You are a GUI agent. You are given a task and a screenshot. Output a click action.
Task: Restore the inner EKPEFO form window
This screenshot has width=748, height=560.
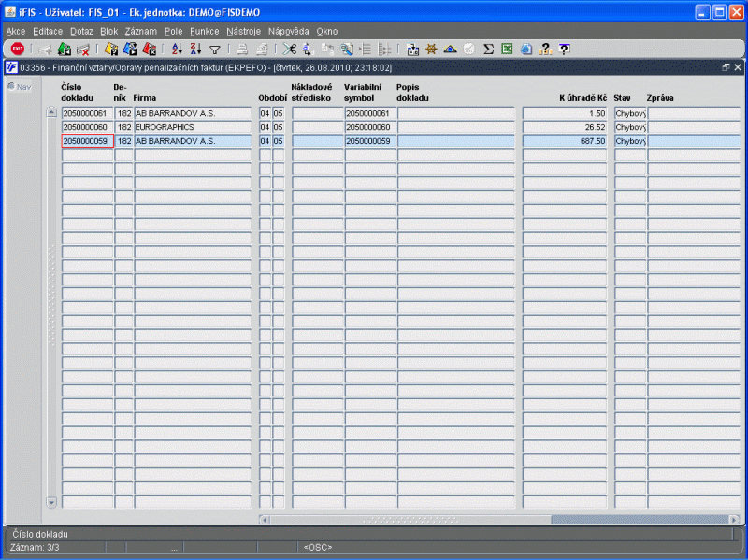726,67
